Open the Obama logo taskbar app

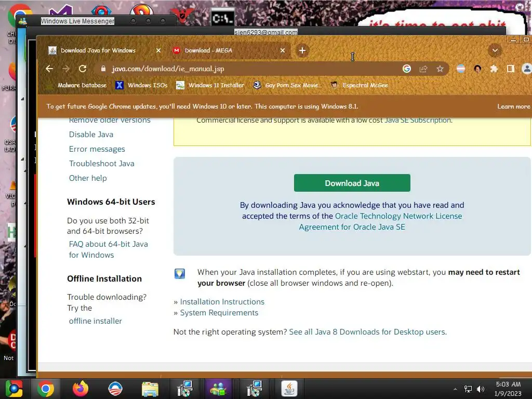tap(115, 389)
